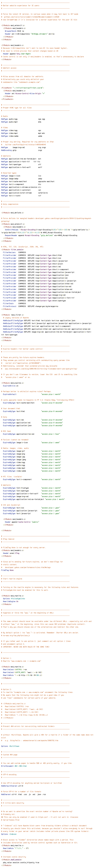Click the 'RequestHeader append Accept-Encoding' line
Viewport: 95px width, 868px height.
[41, 236]
